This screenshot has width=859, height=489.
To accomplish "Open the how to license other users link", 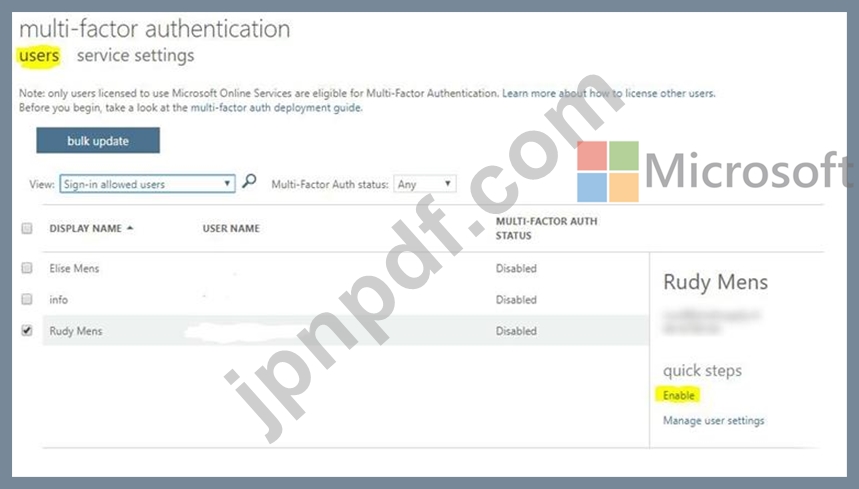I will click(608, 93).
